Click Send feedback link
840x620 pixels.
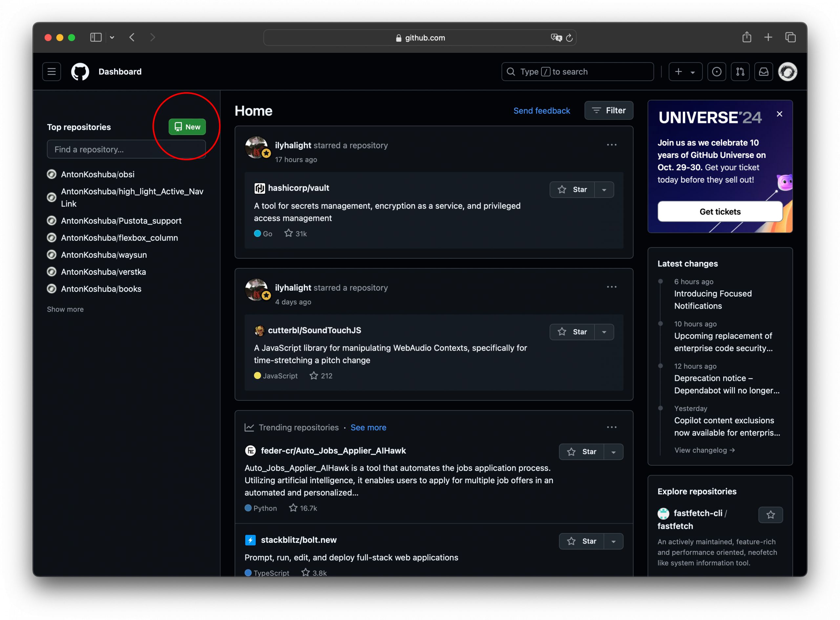(x=541, y=111)
